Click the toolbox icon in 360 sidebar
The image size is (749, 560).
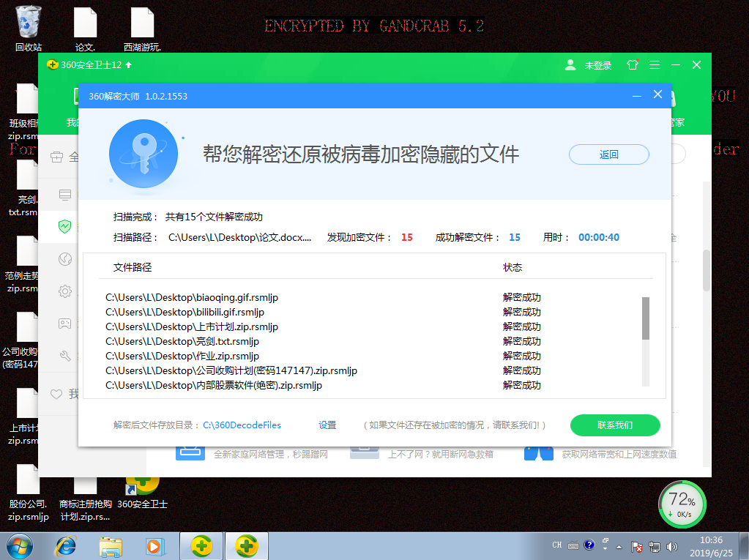click(x=57, y=157)
